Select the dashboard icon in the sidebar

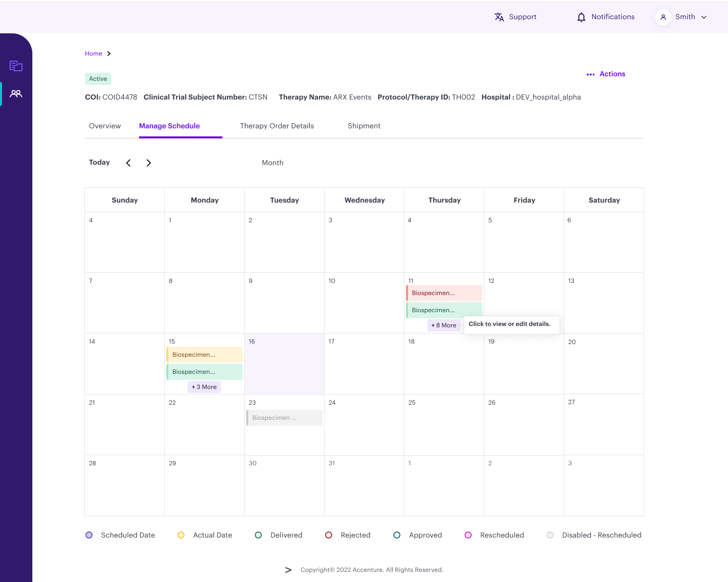click(16, 66)
